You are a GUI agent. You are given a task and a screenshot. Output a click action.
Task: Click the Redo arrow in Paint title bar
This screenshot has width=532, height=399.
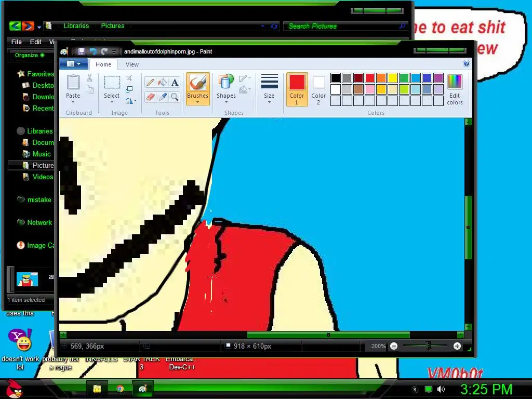pyautogui.click(x=104, y=51)
